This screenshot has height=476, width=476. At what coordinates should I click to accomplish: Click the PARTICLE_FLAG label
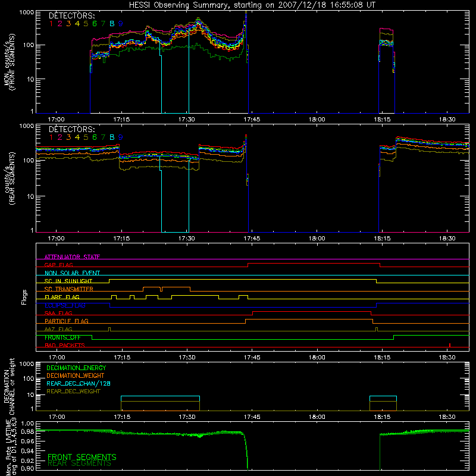click(67, 321)
